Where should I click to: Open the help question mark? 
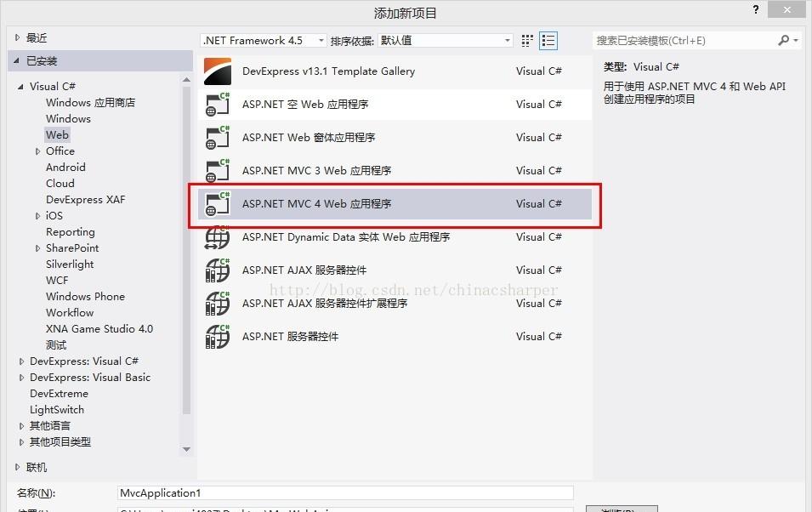(756, 9)
